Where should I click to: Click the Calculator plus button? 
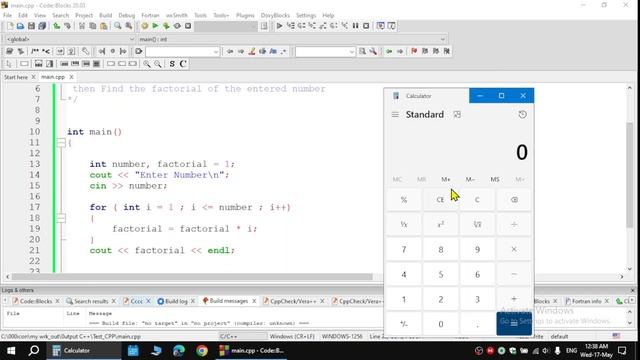click(514, 299)
